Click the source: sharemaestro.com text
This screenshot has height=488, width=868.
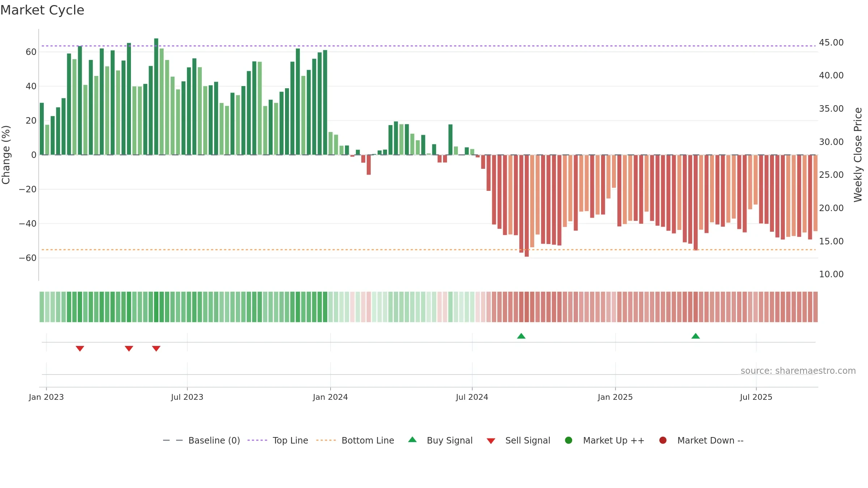pos(798,371)
